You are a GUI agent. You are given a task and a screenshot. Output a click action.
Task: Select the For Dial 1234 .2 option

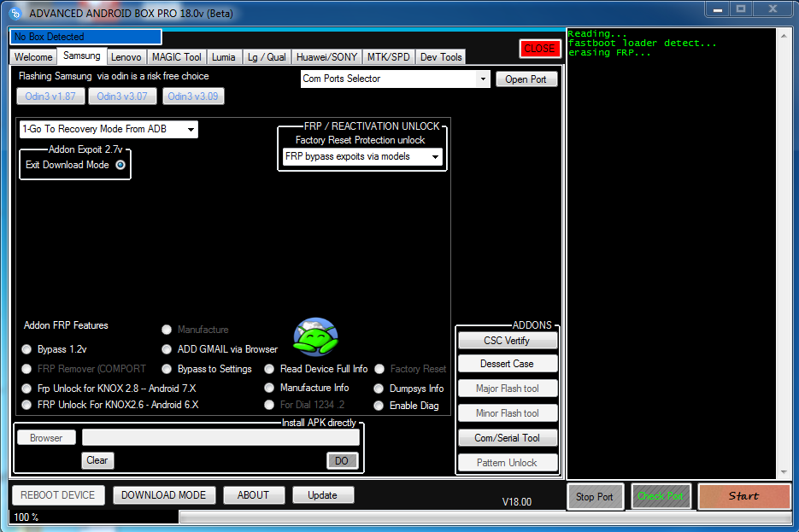coord(269,405)
